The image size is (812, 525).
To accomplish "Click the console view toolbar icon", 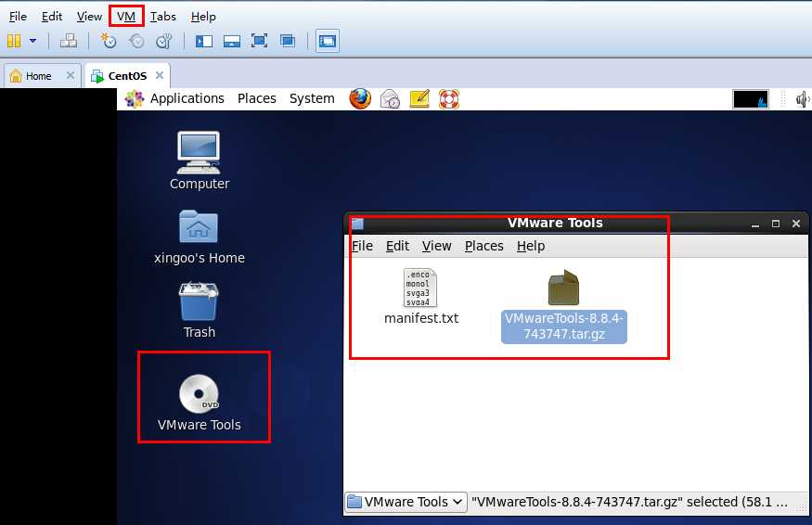I will tap(328, 41).
